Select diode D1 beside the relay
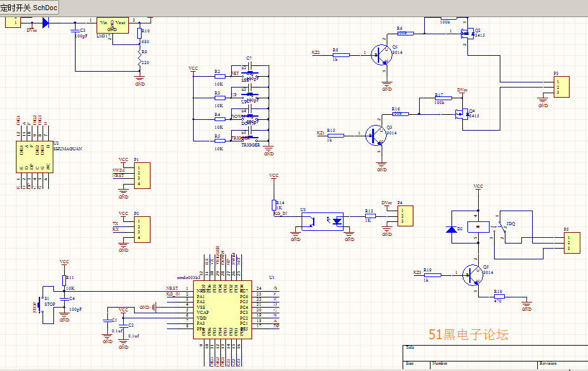The height and width of the screenshot is (371, 588). [451, 229]
